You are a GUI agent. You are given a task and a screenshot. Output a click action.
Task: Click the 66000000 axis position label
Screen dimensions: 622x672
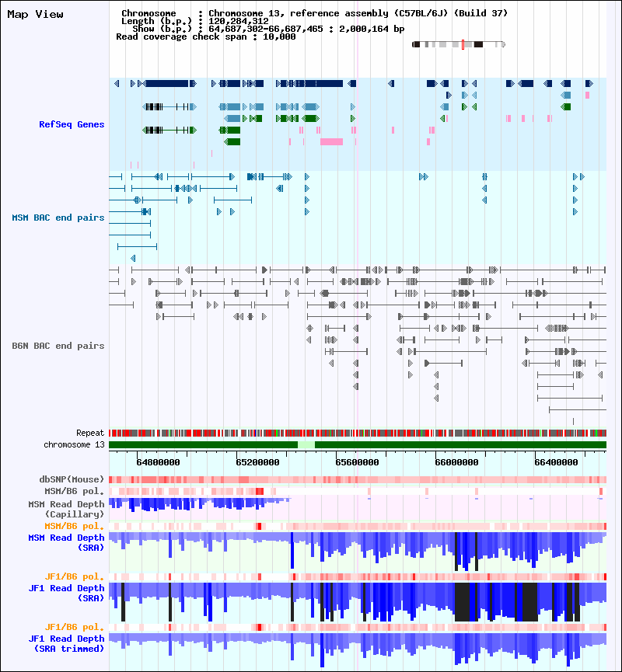coord(456,462)
